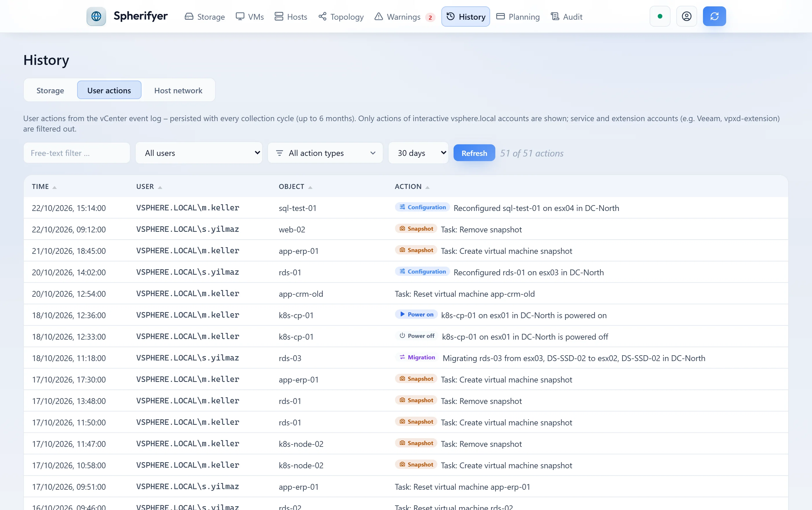The image size is (812, 510).
Task: Click timestamp 18/10/2026, 11:18:00
Action: point(69,358)
